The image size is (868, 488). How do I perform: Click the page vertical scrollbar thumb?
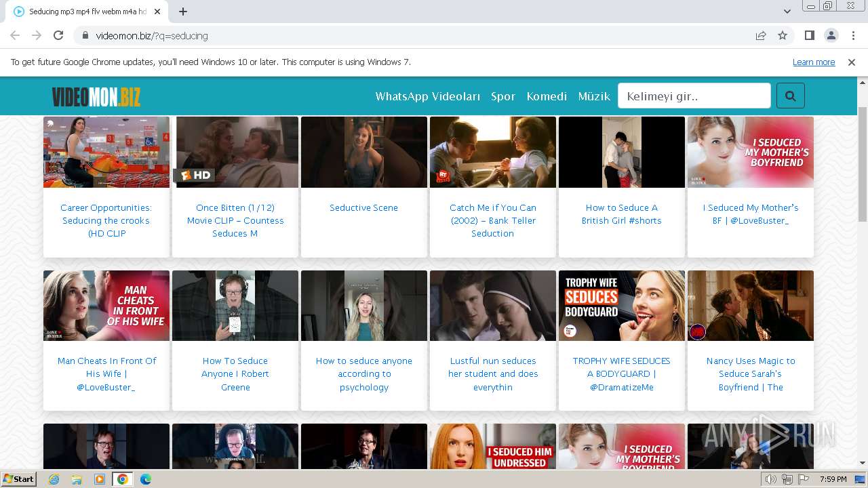[862, 163]
